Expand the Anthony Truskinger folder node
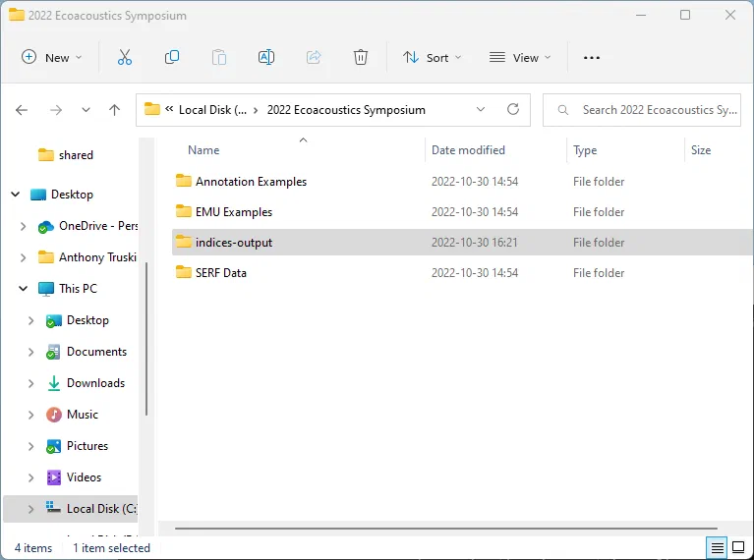 [23, 257]
